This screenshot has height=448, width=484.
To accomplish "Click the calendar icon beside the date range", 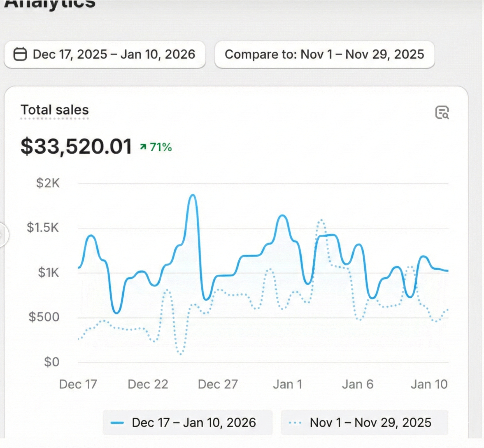I will [20, 54].
